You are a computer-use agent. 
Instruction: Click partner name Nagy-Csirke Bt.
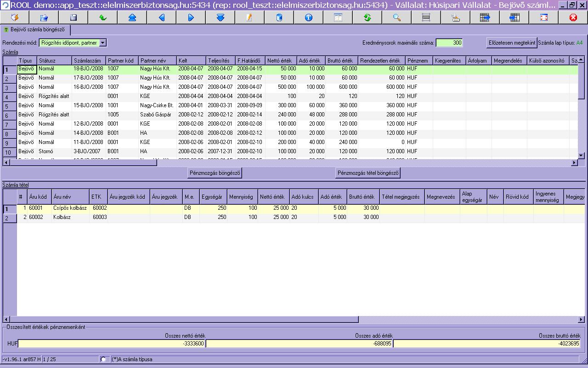coord(158,105)
